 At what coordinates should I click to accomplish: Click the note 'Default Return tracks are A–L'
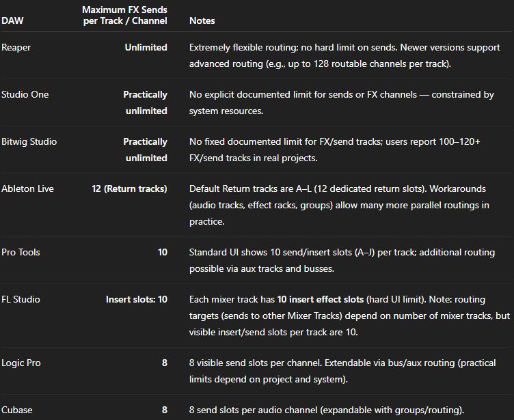[x=339, y=205]
